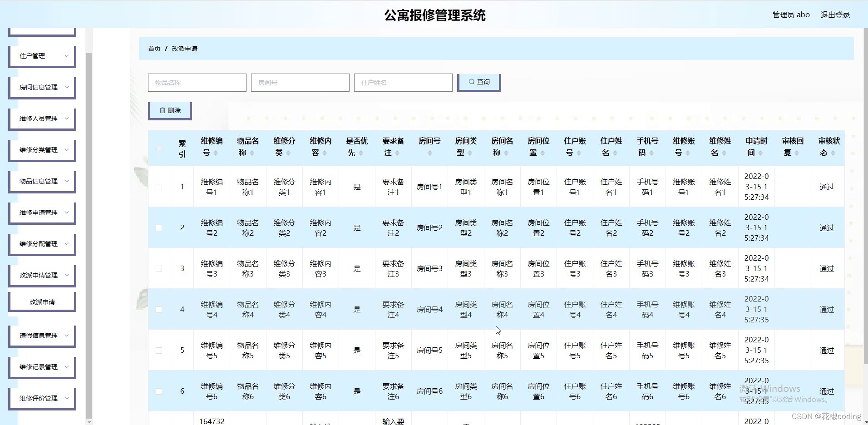This screenshot has height=425, width=868.
Task: Click sidebar vertical scrollbar
Action: [89, 235]
